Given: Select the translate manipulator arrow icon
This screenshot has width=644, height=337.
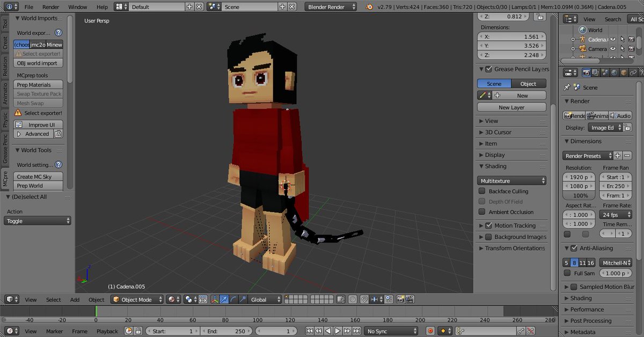Looking at the screenshot, I should (224, 299).
